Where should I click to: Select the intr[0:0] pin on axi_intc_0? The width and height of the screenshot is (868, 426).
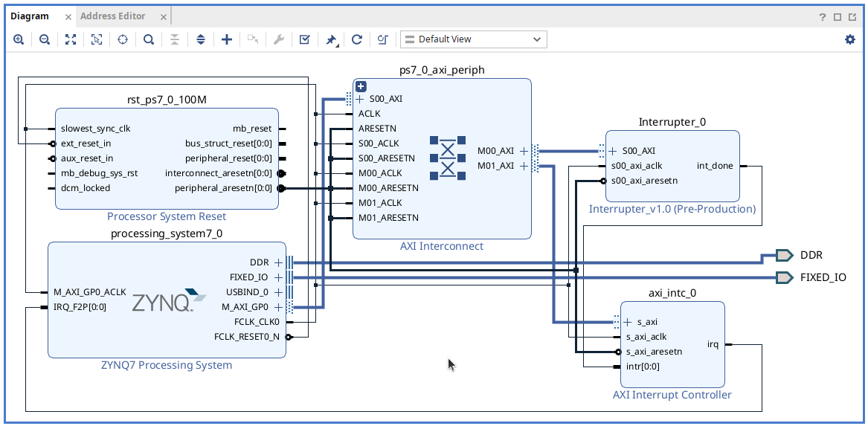tap(643, 367)
